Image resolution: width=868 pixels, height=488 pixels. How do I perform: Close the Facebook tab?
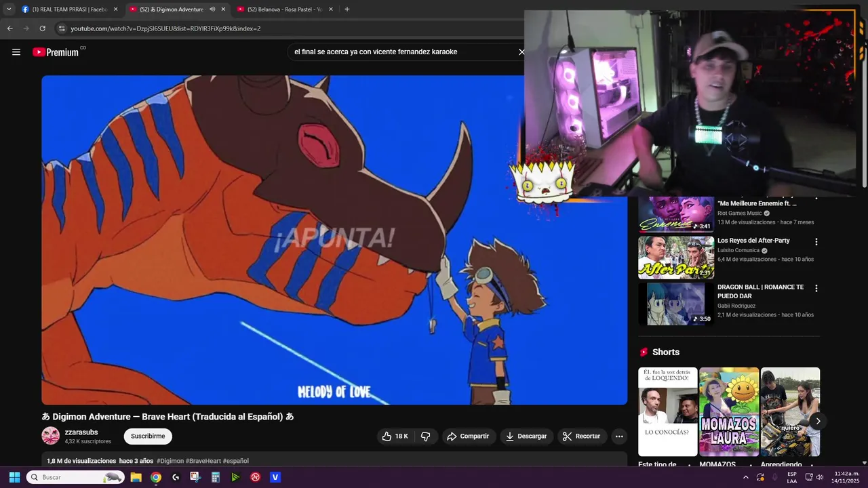point(115,9)
